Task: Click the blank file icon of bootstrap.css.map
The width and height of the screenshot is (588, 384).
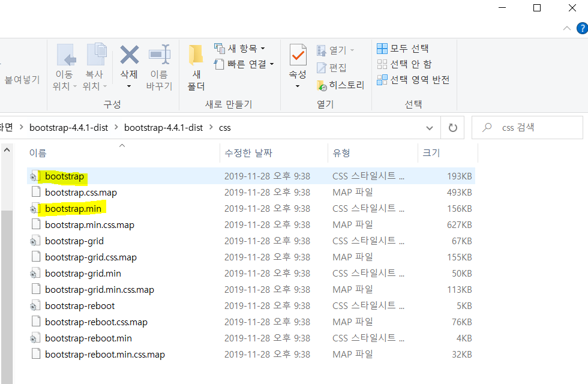Action: pos(36,192)
